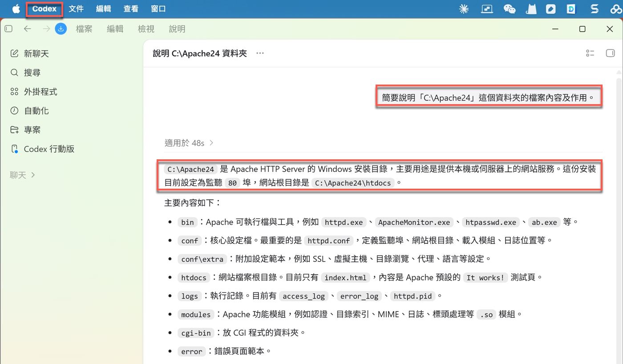Click the C:\Apache24\htdocs path label
623x364 pixels.
[353, 183]
